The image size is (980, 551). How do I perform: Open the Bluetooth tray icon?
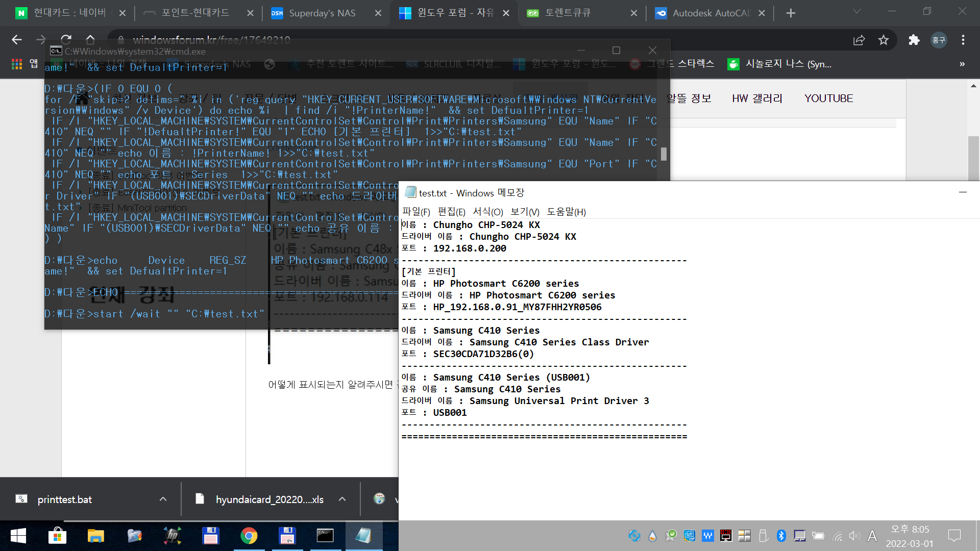tap(781, 536)
